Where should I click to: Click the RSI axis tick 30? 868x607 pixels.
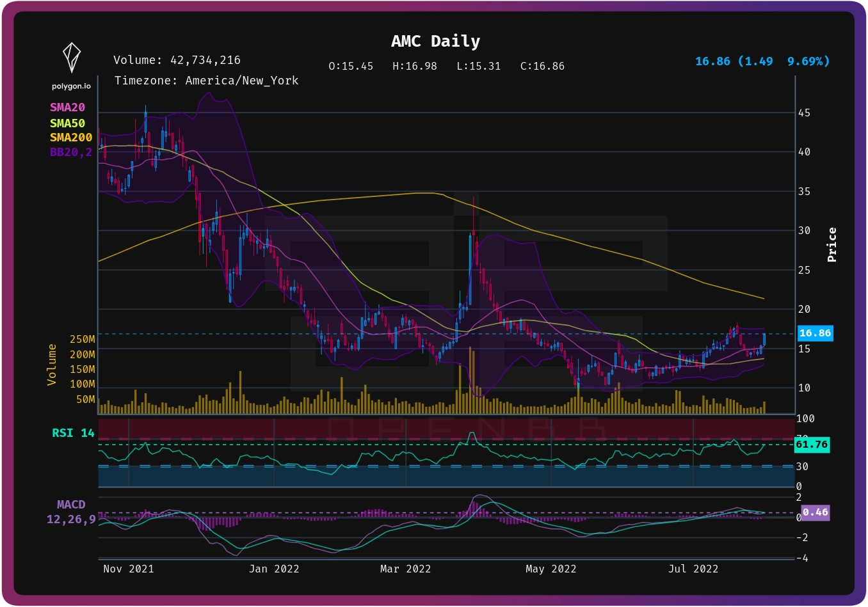pyautogui.click(x=802, y=467)
